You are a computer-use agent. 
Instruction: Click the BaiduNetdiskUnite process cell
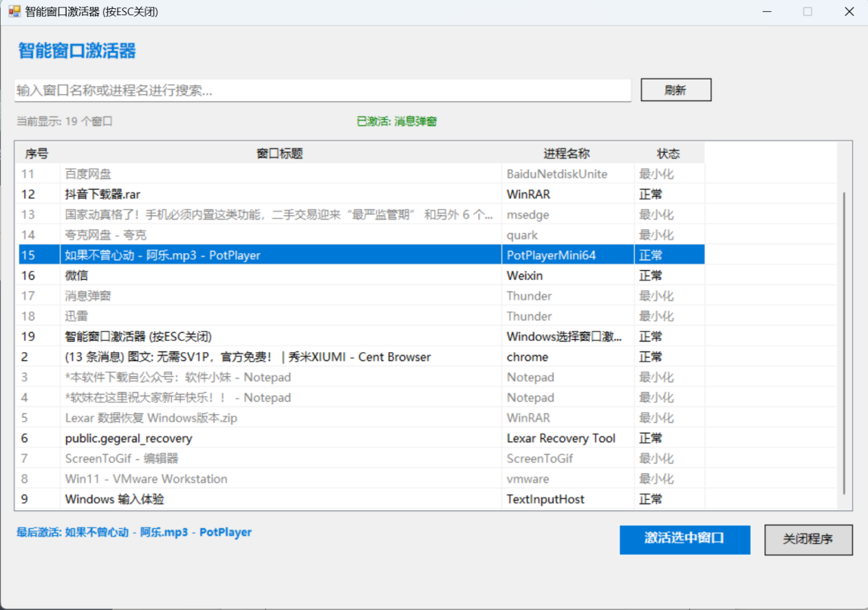click(567, 174)
